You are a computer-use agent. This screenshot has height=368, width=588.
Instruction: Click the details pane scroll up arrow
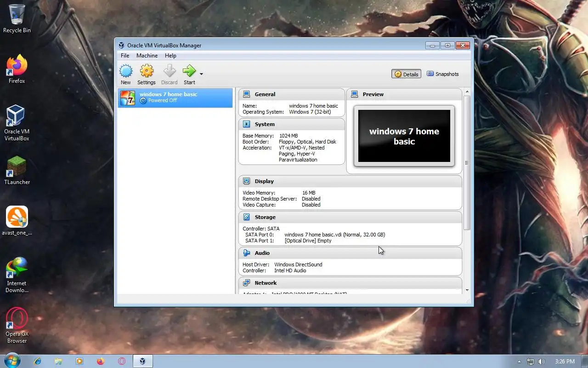click(467, 91)
